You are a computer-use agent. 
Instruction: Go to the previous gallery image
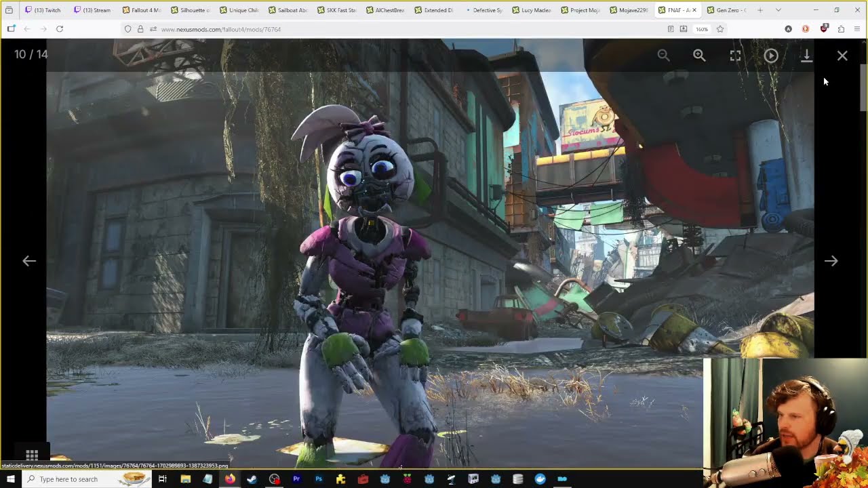[x=29, y=261]
